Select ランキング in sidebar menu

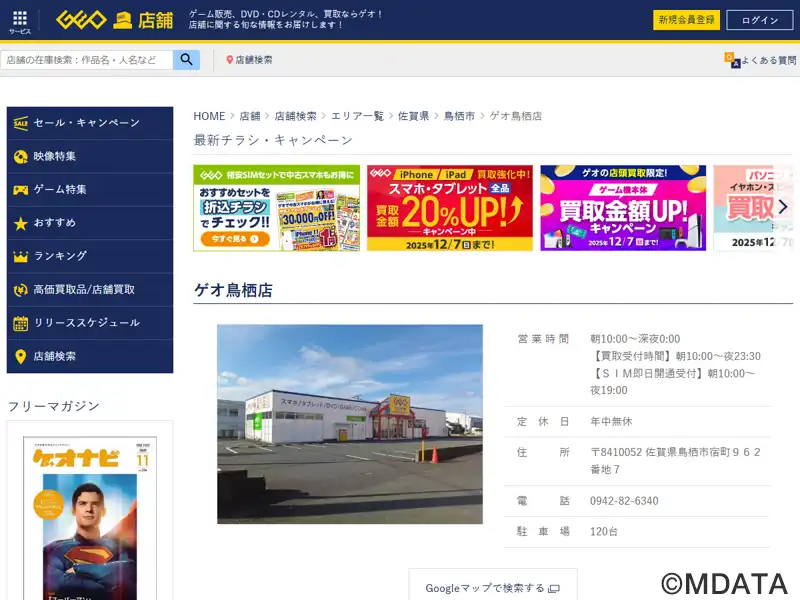[90, 256]
